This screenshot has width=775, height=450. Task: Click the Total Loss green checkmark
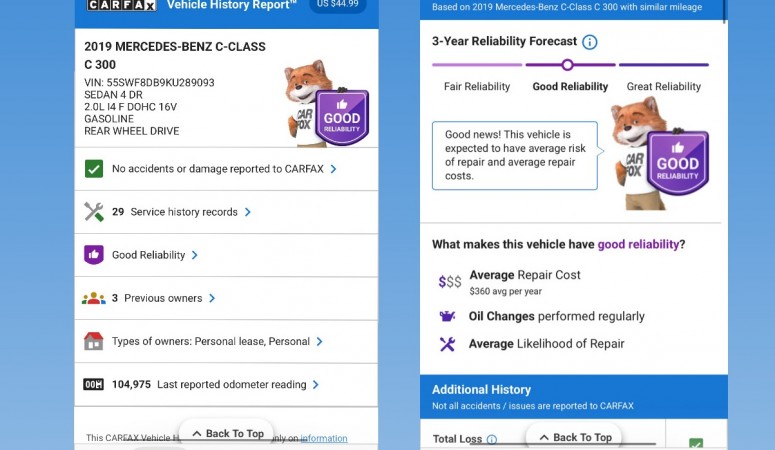[696, 443]
